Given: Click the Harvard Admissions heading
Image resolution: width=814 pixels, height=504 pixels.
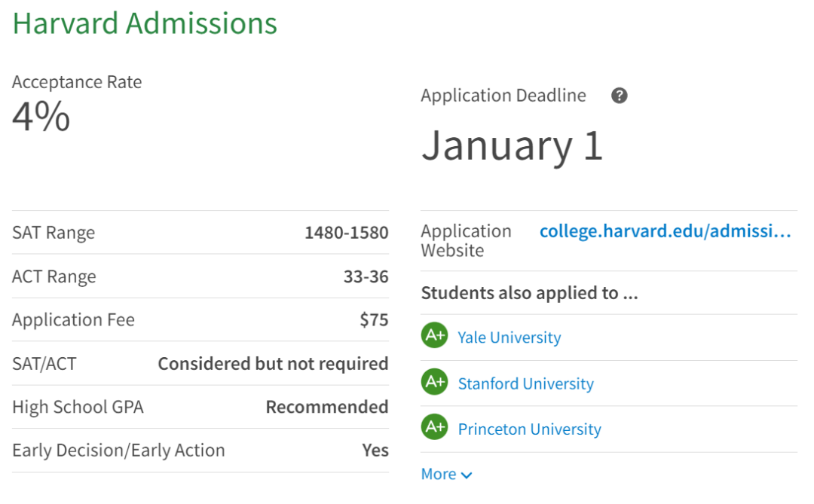Looking at the screenshot, I should 145,23.
